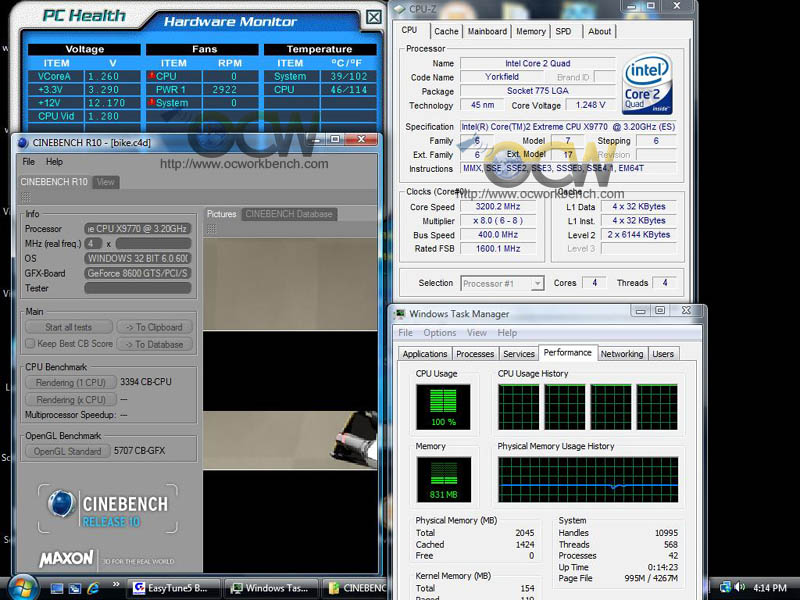Toggle Keep Best CB Score checkbox
Screen dimensions: 800x600
pyautogui.click(x=30, y=343)
